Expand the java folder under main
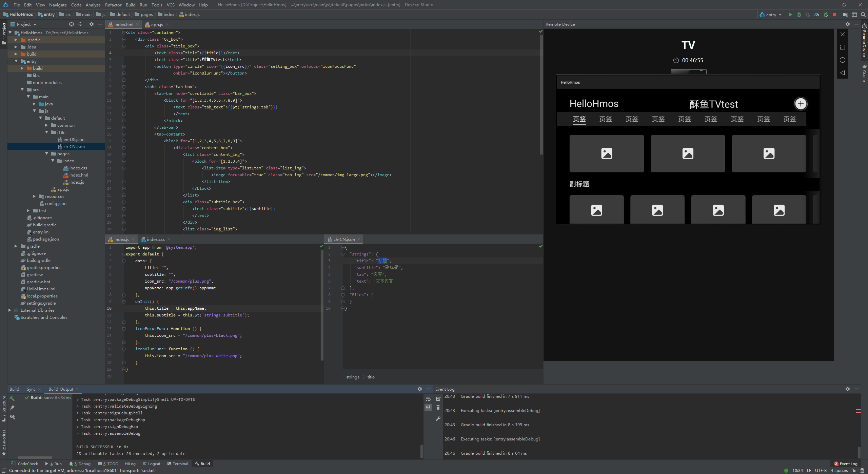Screen dimensions: 868x474 pyautogui.click(x=34, y=104)
